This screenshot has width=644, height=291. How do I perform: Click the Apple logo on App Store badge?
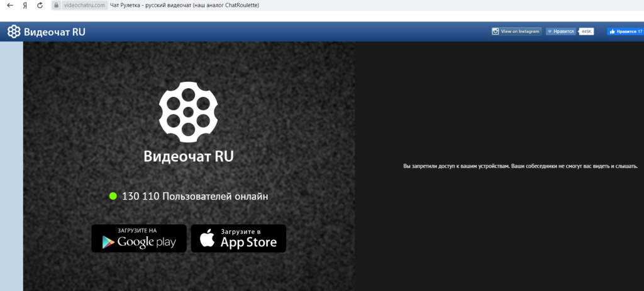click(207, 238)
